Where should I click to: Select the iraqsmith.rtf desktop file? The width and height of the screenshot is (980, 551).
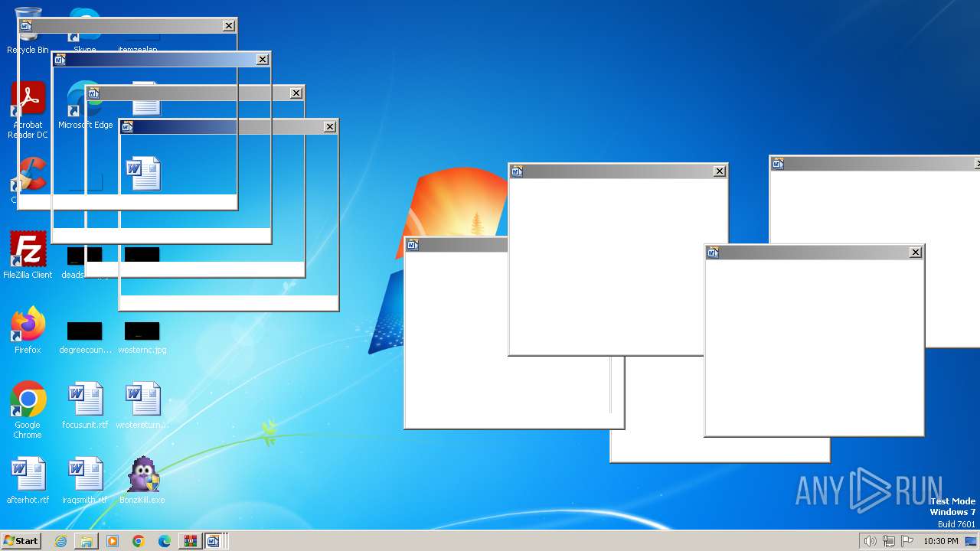[85, 481]
